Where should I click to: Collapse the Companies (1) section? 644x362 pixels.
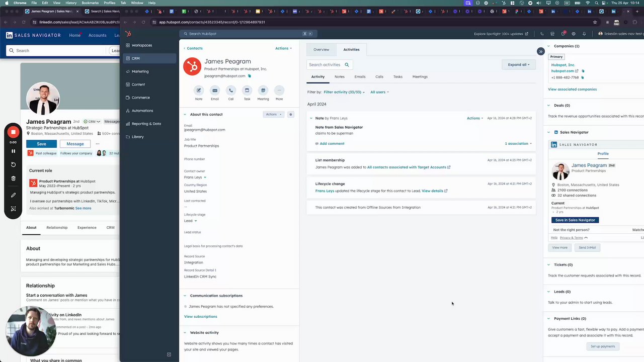pos(549,46)
